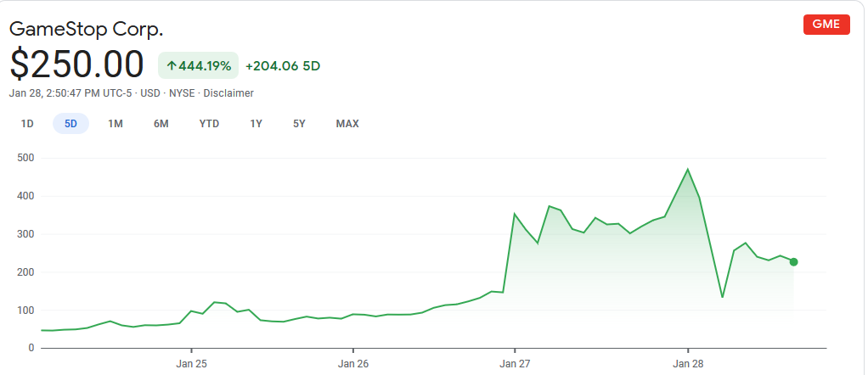This screenshot has width=868, height=375.
Task: Open the Disclaimer link
Action: click(x=228, y=93)
